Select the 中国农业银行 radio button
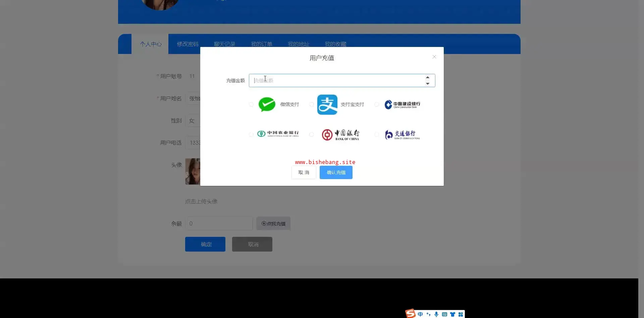Screen dimensions: 644x318 click(x=251, y=135)
